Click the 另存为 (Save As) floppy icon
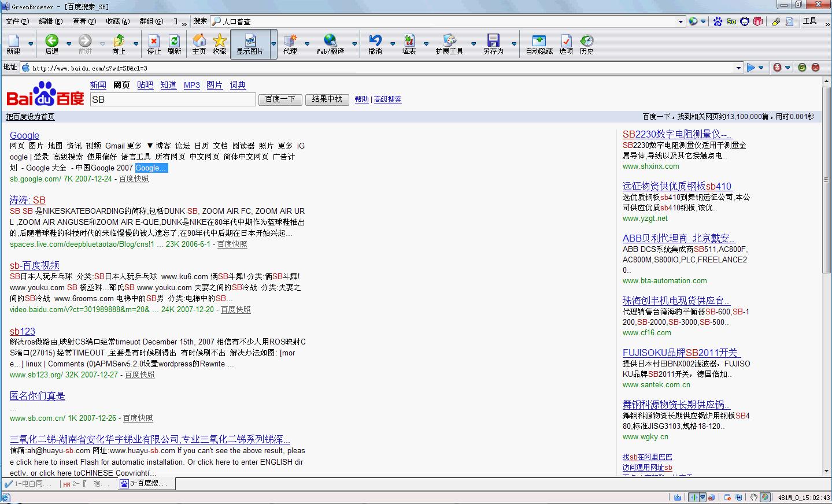The image size is (832, 504). [x=493, y=44]
